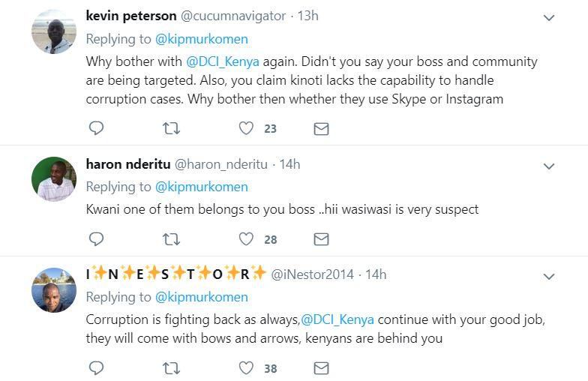Like the tweet with 38 likes
Image resolution: width=588 pixels, height=381 pixels.
click(x=246, y=368)
